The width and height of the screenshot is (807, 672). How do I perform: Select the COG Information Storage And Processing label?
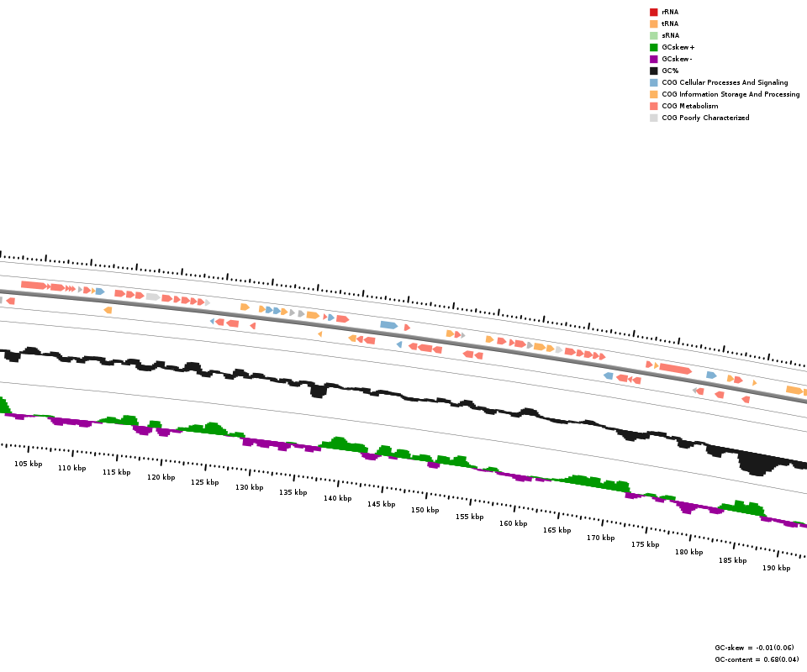[x=731, y=94]
